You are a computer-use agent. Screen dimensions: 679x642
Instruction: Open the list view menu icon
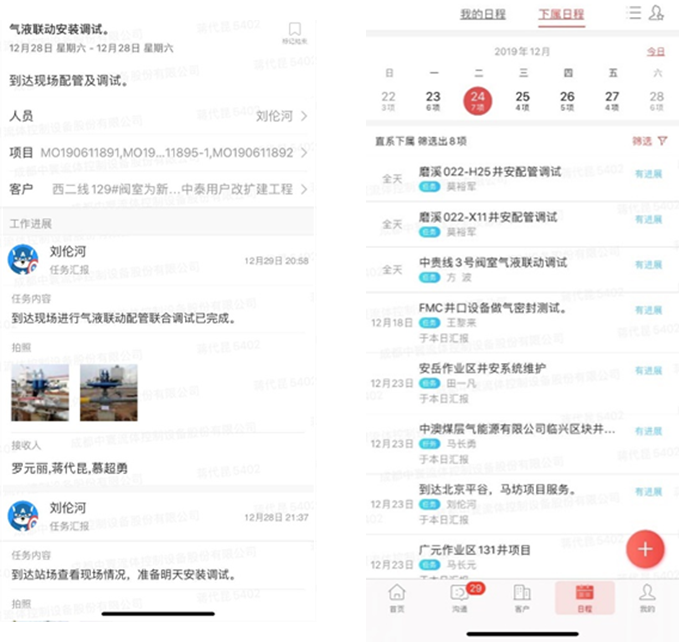[x=633, y=13]
